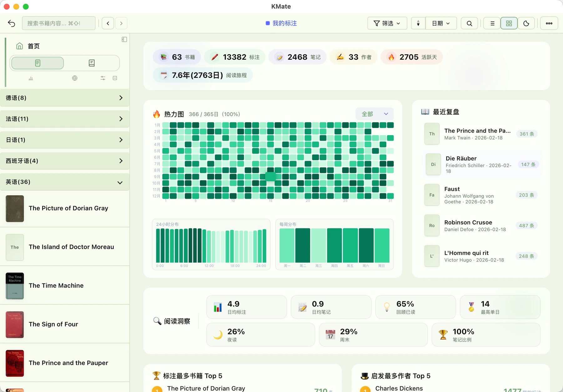Open the 筛选 filter dropdown
Image resolution: width=563 pixels, height=392 pixels.
point(387,23)
